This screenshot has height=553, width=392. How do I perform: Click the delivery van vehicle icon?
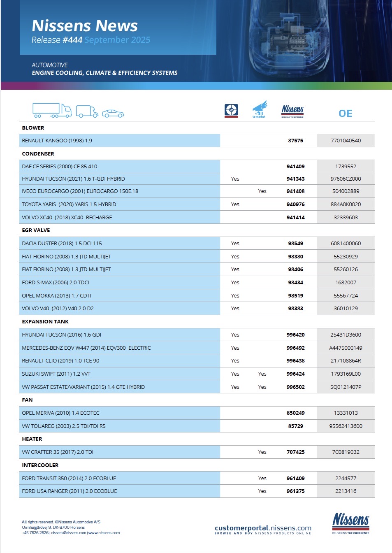point(87,112)
